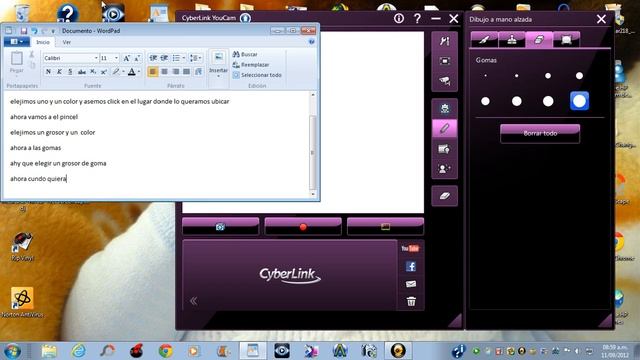The image size is (640, 360).
Task: Switch to the last tab in Dibujo panel
Action: click(x=567, y=40)
